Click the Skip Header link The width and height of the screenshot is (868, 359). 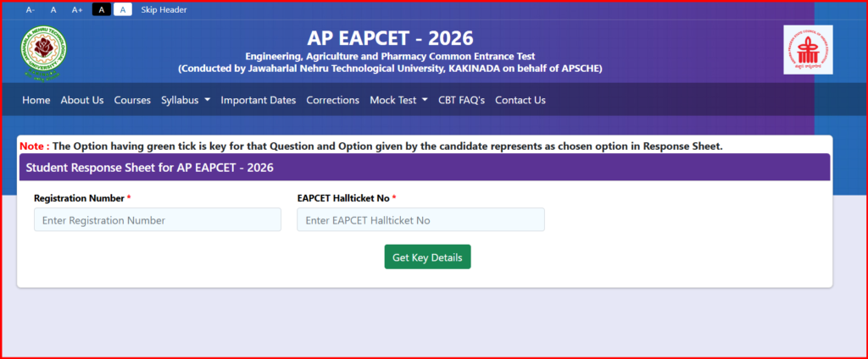pos(164,10)
